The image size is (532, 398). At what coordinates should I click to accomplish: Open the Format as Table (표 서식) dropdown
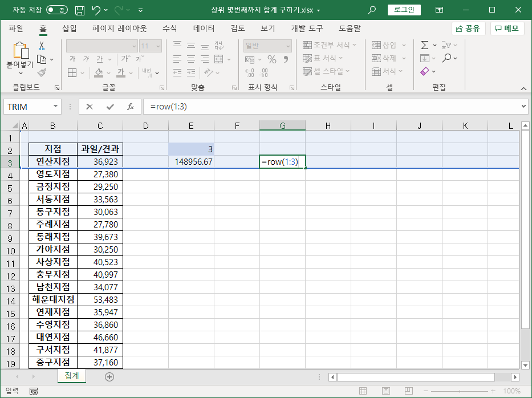[x=323, y=58]
